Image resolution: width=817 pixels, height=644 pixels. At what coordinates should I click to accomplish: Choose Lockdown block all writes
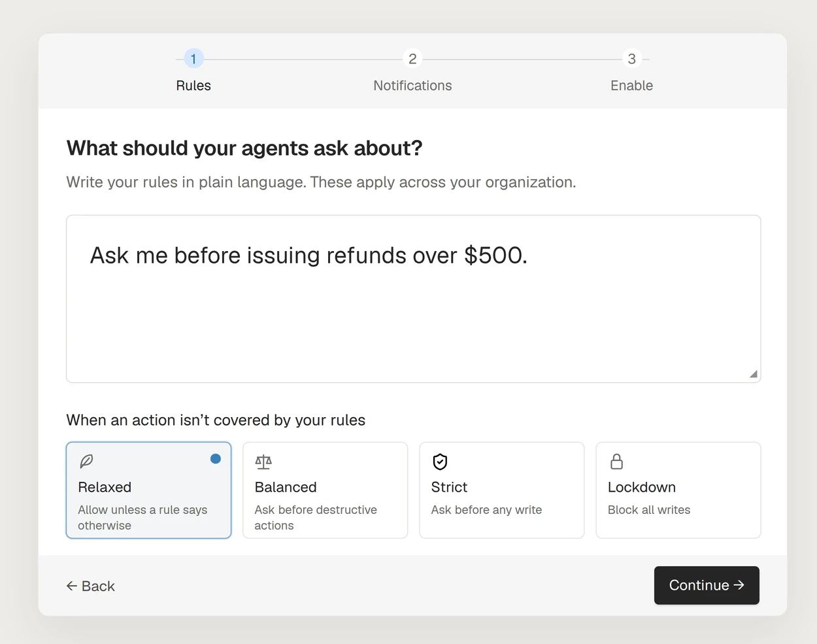678,490
